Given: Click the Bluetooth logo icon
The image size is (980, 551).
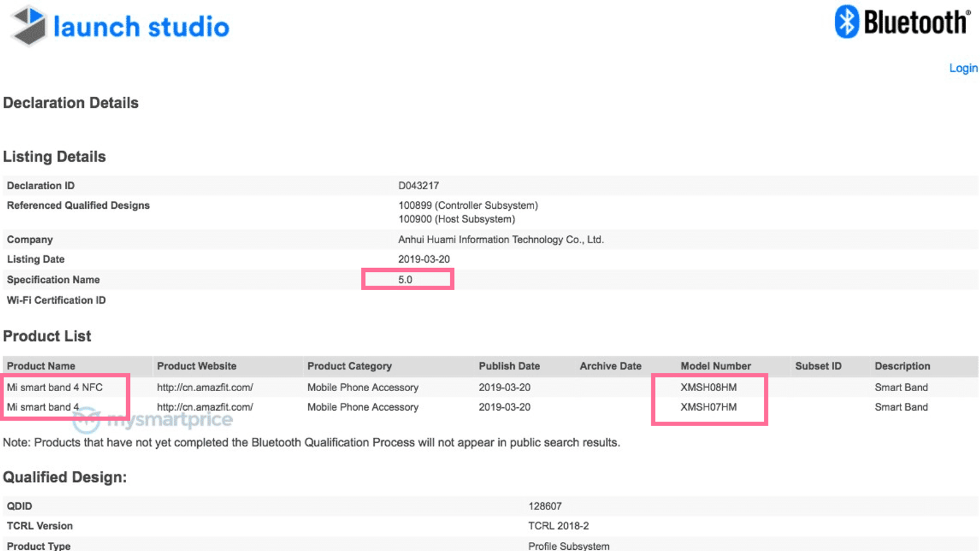Looking at the screenshot, I should point(847,22).
